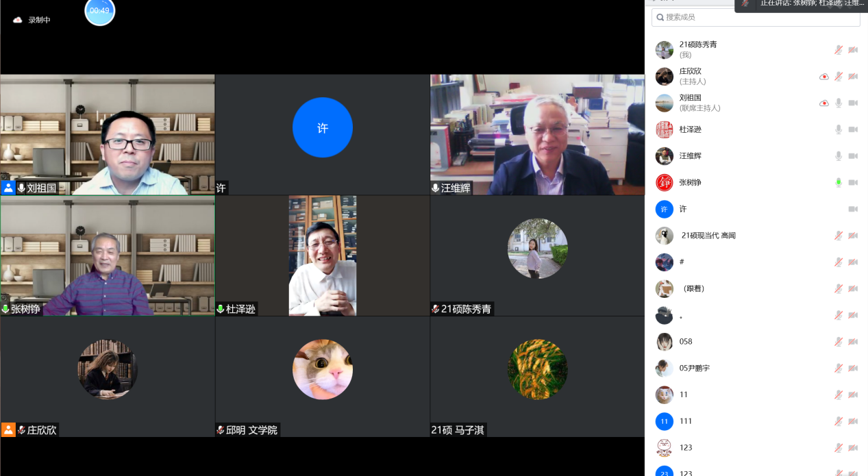Click the 刘祖国 video tile
The image size is (868, 476).
pos(108,135)
